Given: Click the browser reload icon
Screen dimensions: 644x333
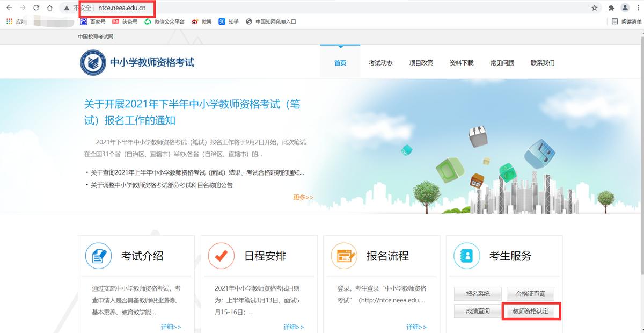Looking at the screenshot, I should (x=35, y=8).
